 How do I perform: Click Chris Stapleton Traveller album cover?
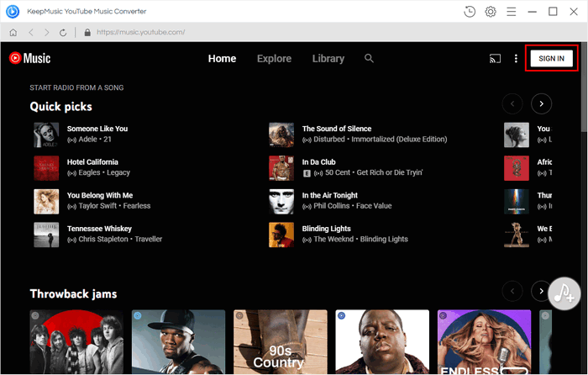tap(46, 235)
